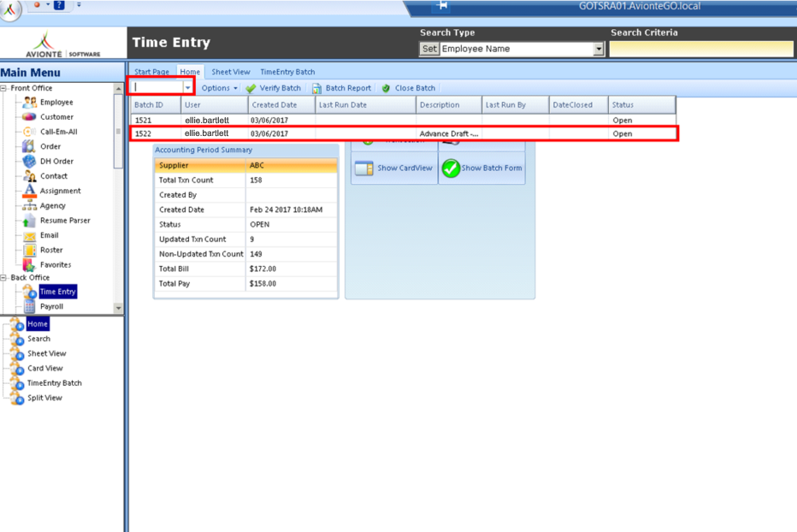Sort by Created Date column header
Viewport: 797px width, 532px height.
point(281,104)
